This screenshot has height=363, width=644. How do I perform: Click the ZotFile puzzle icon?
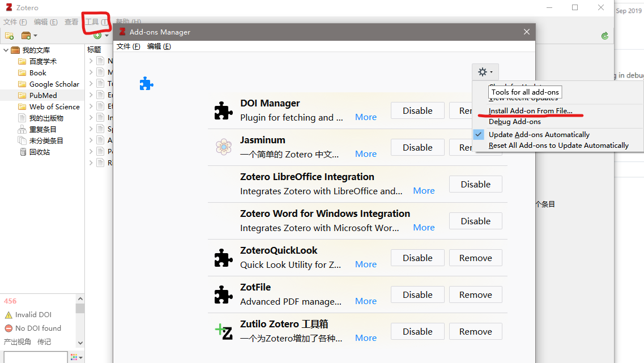coord(223,294)
